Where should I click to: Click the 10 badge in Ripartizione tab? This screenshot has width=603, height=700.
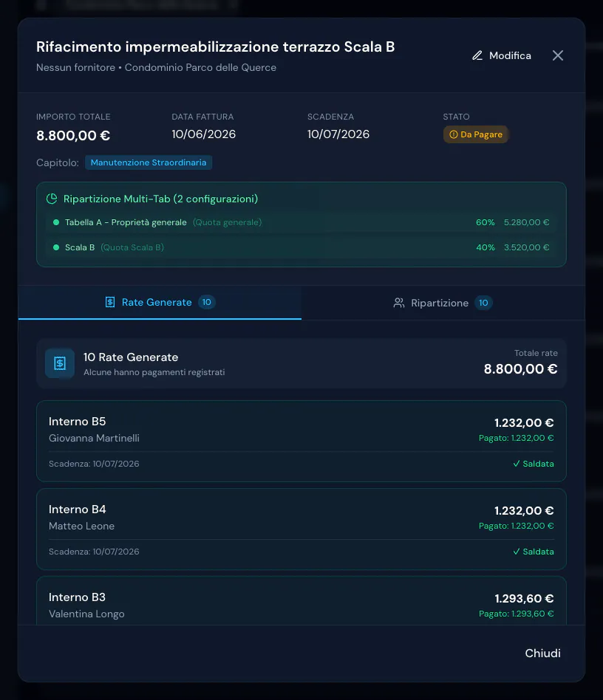483,303
